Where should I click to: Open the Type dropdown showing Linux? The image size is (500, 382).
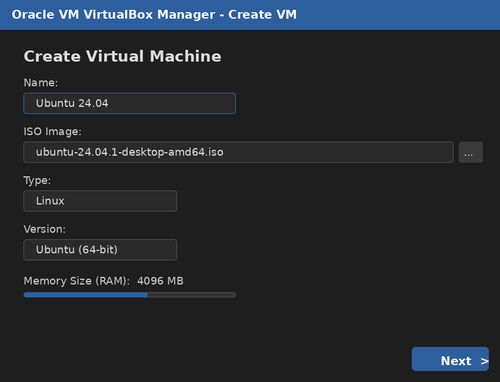tap(100, 201)
